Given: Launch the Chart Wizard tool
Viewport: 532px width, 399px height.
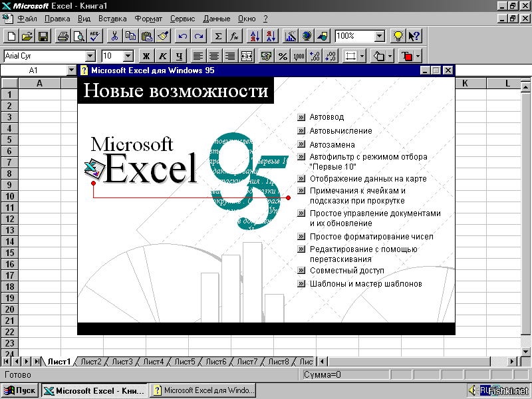Looking at the screenshot, I should [x=291, y=36].
